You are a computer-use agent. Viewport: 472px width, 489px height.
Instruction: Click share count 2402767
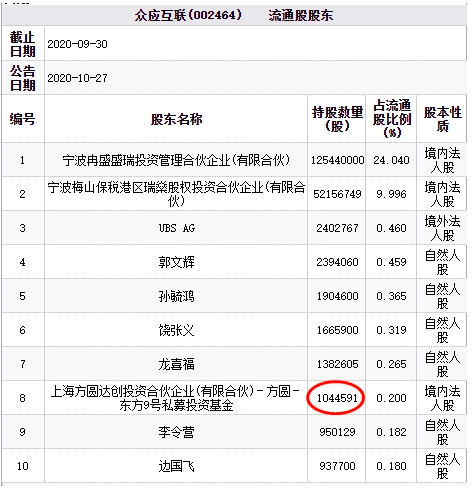pyautogui.click(x=337, y=228)
